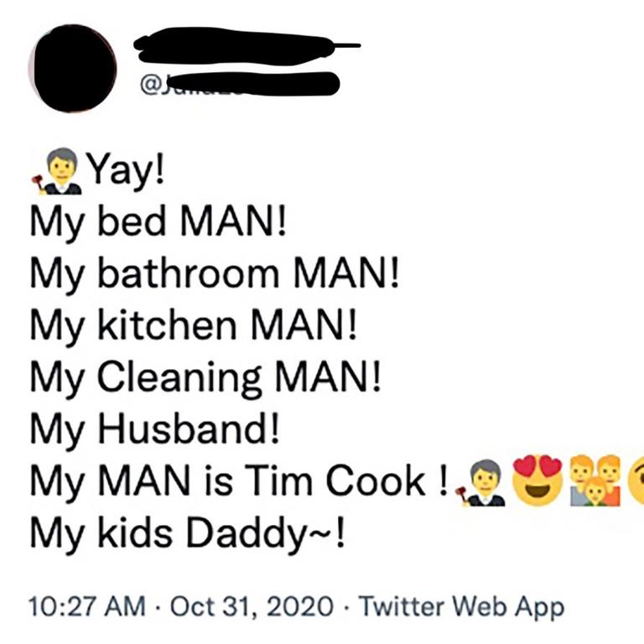Click the word "Yay!" in the tweet
This screenshot has width=644, height=644.
127,170
